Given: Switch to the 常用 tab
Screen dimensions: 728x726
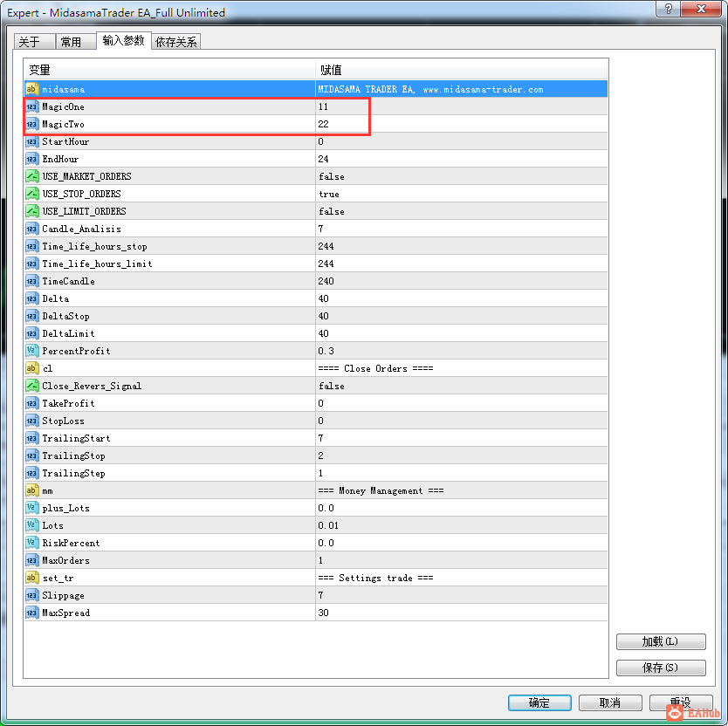Looking at the screenshot, I should click(76, 42).
